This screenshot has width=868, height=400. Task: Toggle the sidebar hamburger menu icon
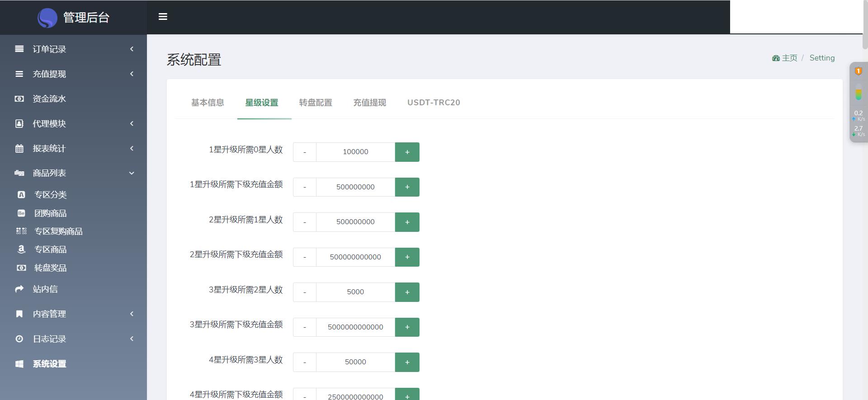(163, 17)
